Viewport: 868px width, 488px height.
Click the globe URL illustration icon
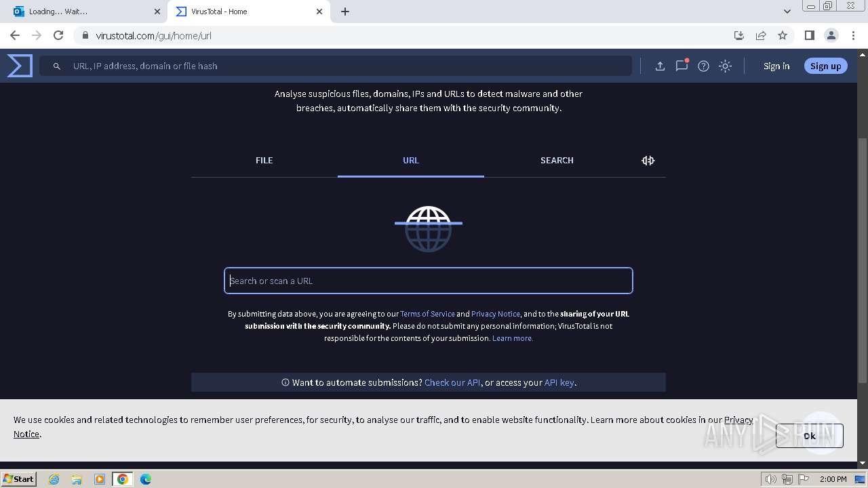click(428, 228)
